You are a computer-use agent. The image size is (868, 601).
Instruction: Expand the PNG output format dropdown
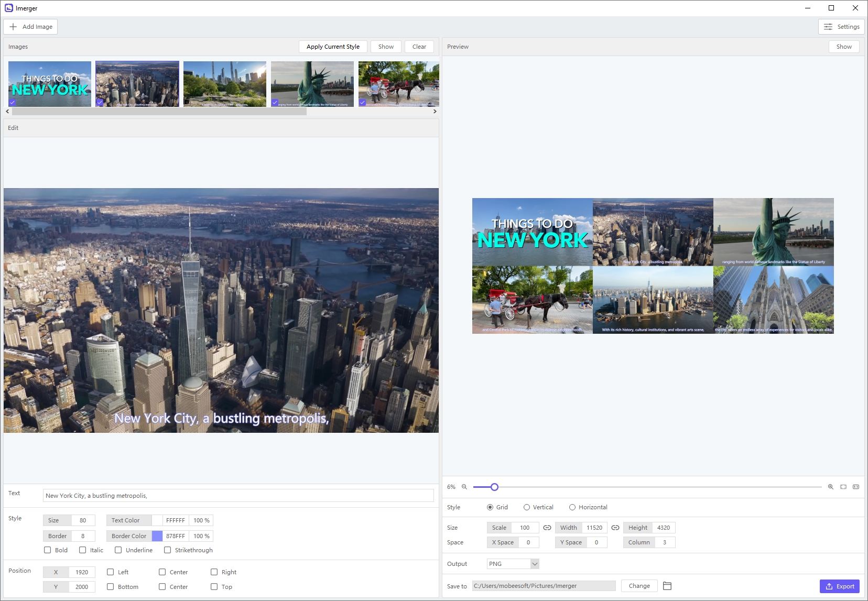tap(535, 564)
